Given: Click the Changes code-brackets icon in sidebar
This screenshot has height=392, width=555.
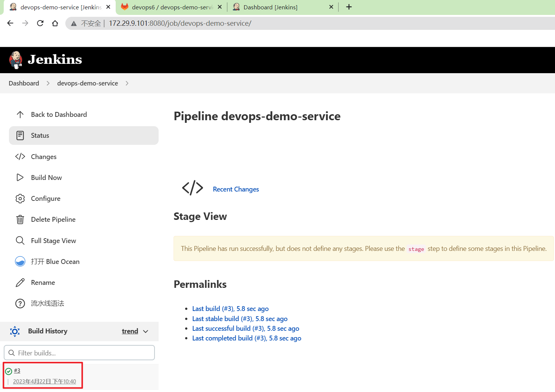Looking at the screenshot, I should [20, 156].
